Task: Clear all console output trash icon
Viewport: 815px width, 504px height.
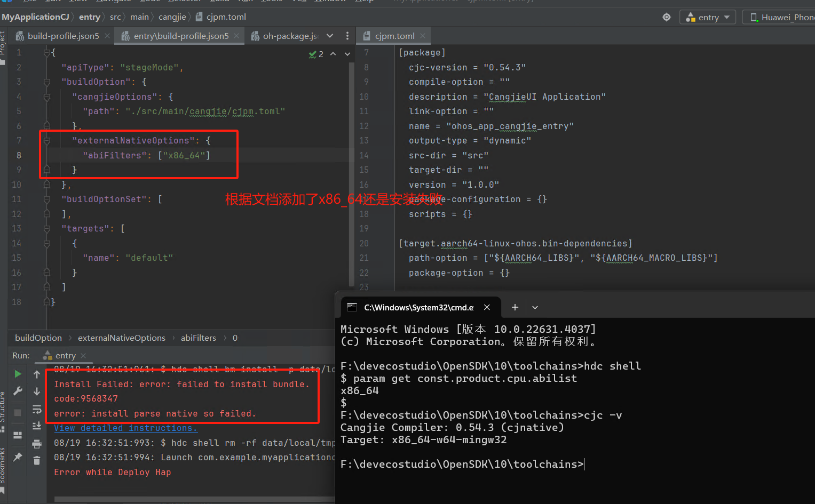Action: tap(37, 460)
